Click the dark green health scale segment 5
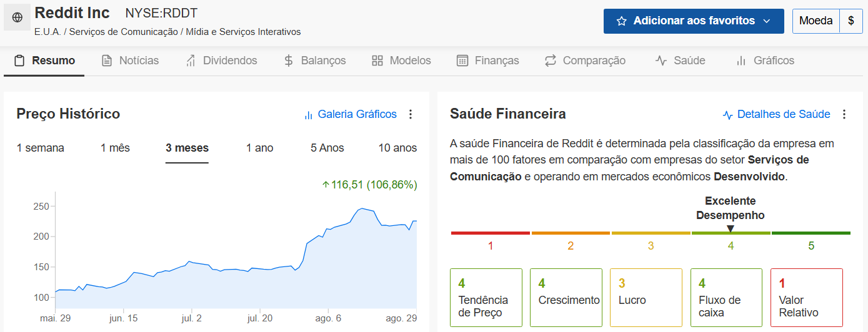Image resolution: width=868 pixels, height=332 pixels. pyautogui.click(x=811, y=233)
